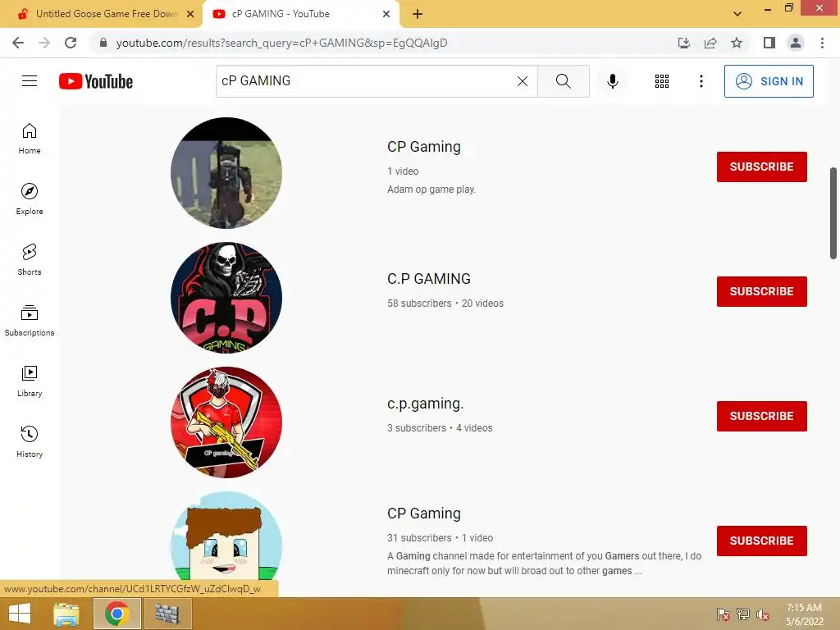Open the YouTube apps grid icon

pos(662,81)
